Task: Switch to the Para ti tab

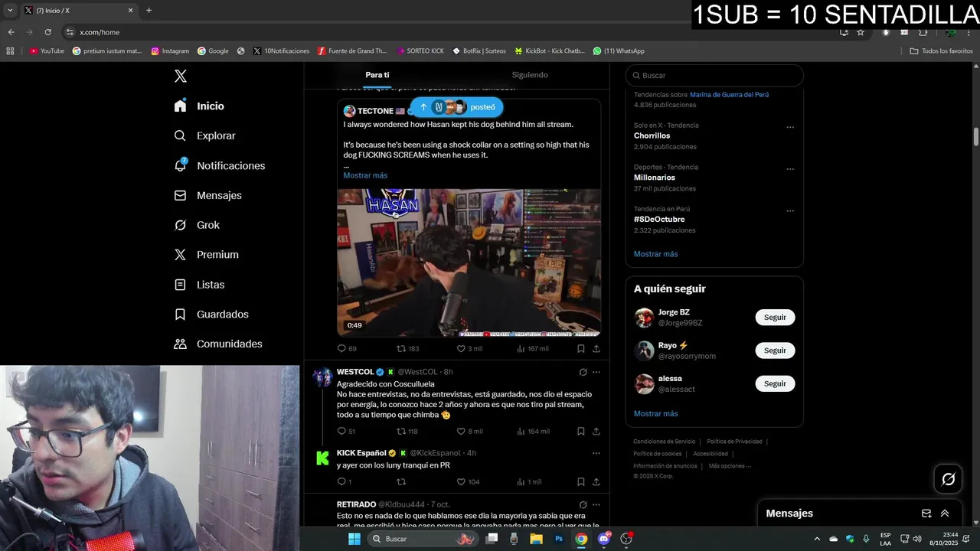Action: tap(377, 75)
